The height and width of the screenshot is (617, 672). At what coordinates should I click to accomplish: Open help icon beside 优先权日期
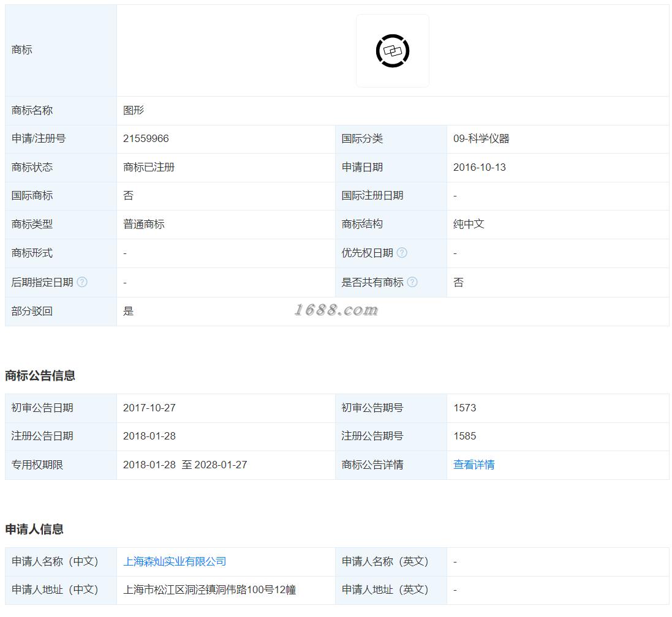[402, 253]
